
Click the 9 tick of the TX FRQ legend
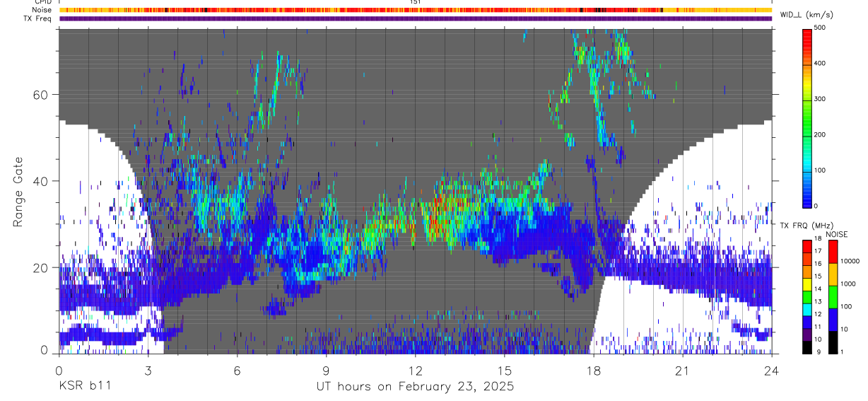[x=817, y=352]
